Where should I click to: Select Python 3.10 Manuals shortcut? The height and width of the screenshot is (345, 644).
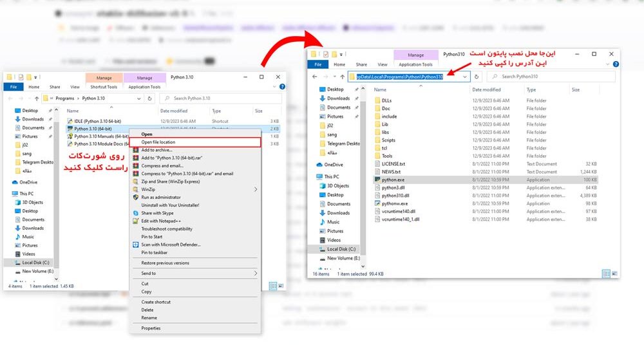click(101, 136)
